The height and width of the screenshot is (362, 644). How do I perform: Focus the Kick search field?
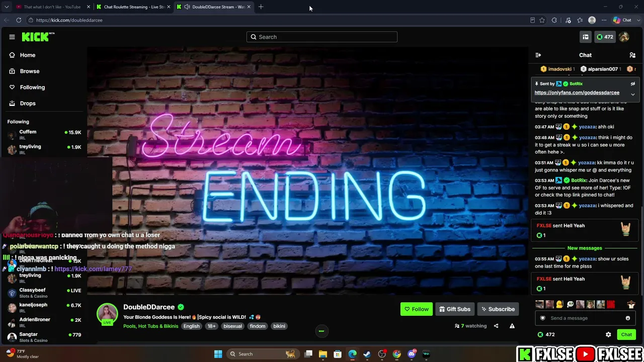pyautogui.click(x=322, y=37)
